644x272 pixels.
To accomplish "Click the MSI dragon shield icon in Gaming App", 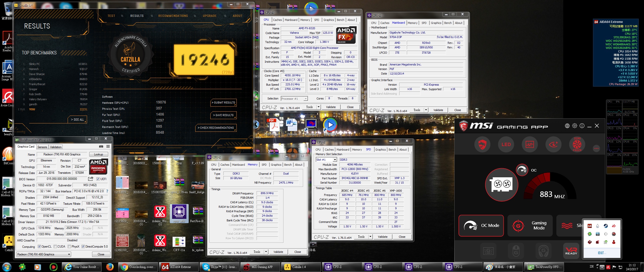I will click(x=482, y=145).
